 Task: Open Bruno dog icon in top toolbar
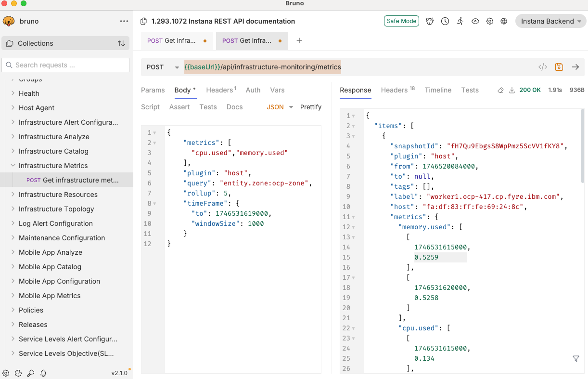coord(430,21)
